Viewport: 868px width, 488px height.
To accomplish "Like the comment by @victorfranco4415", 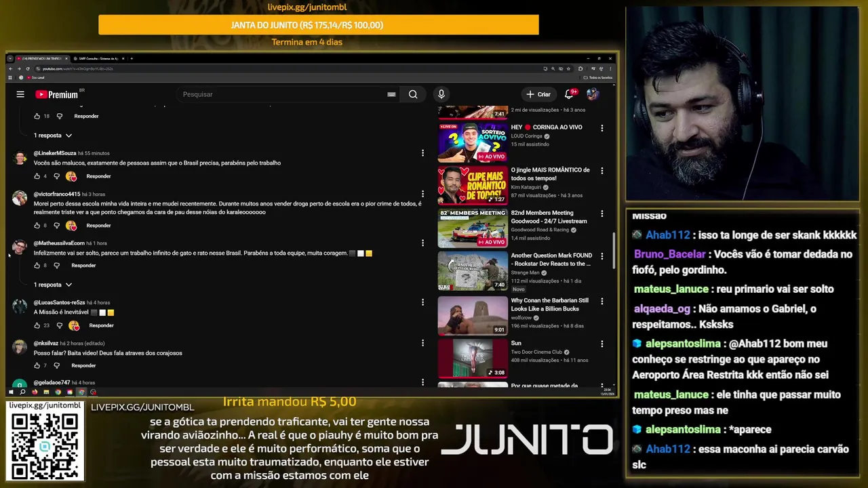I will point(37,225).
